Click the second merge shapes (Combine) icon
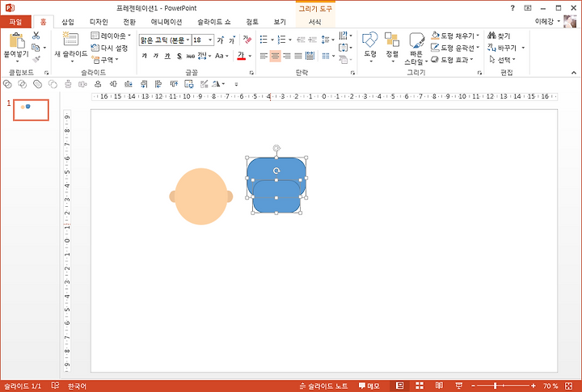Image resolution: width=582 pixels, height=392 pixels. 23,84
